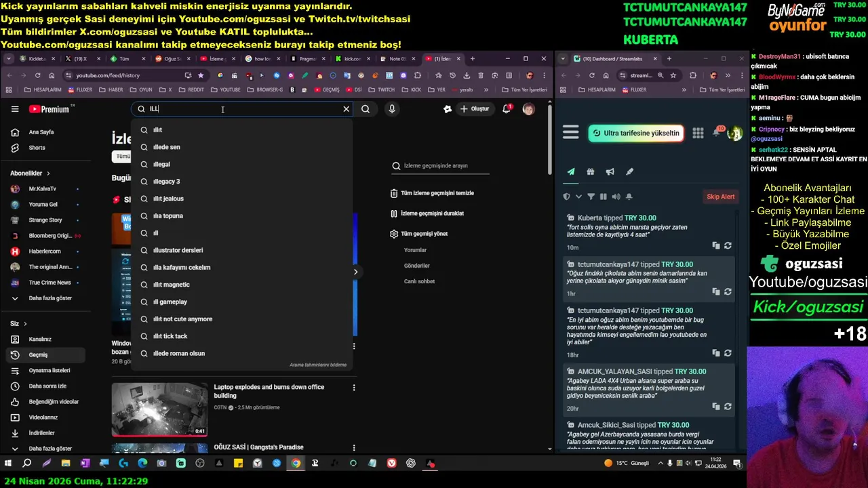Open Canlı sohbet history link
This screenshot has width=868, height=488.
click(x=419, y=281)
